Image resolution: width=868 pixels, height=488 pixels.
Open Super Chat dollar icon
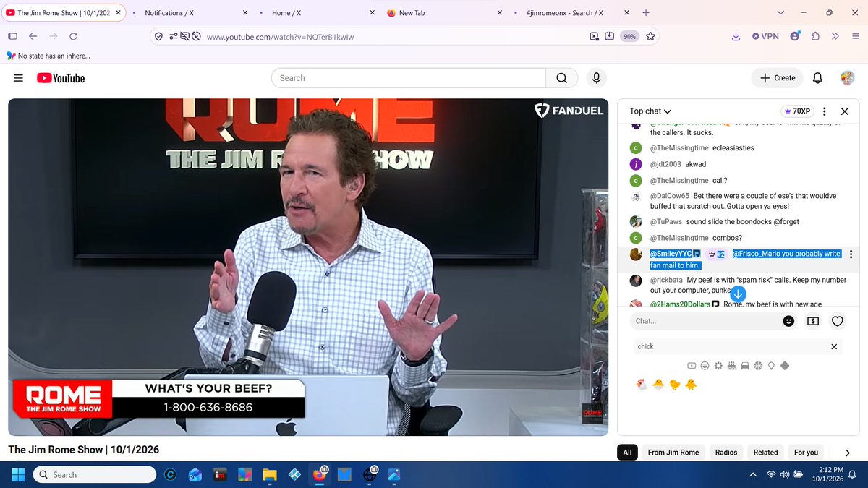coord(813,321)
